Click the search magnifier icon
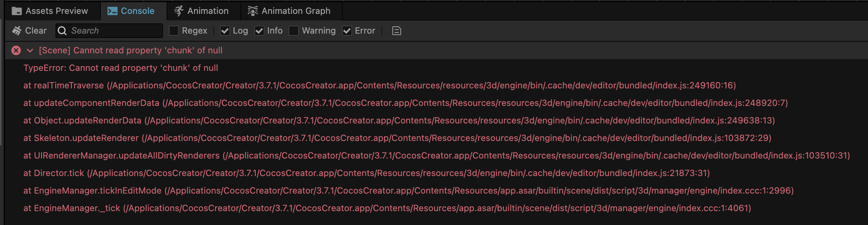This screenshot has width=868, height=225. coord(62,31)
